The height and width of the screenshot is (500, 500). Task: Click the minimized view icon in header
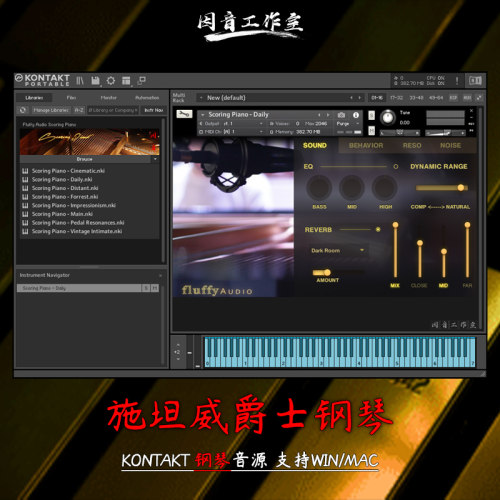142,80
